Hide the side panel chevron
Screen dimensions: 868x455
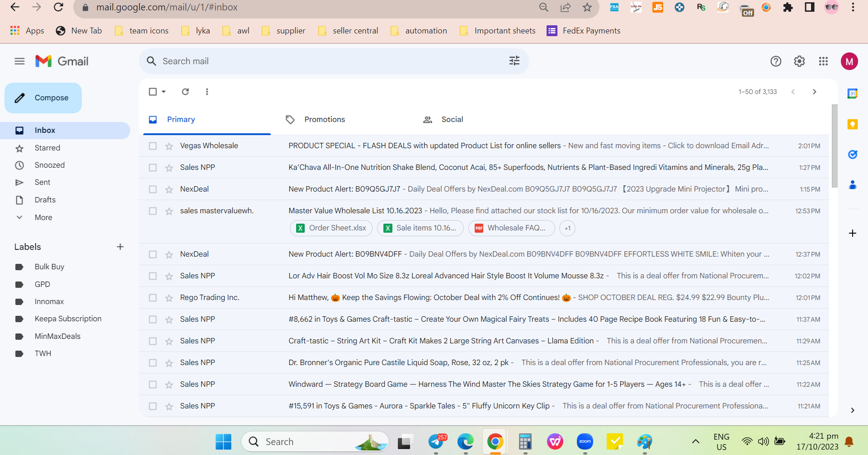pos(853,410)
